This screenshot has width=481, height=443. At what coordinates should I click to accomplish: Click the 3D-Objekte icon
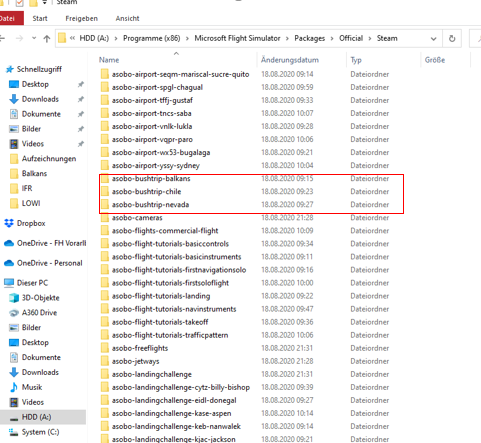tap(14, 298)
